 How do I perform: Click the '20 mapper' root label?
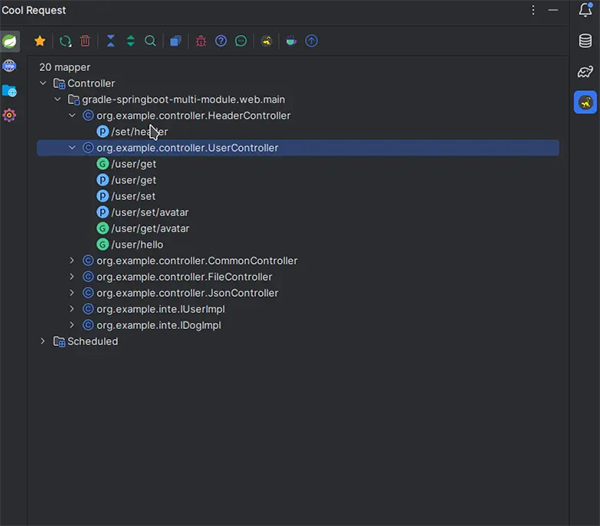[x=65, y=67]
